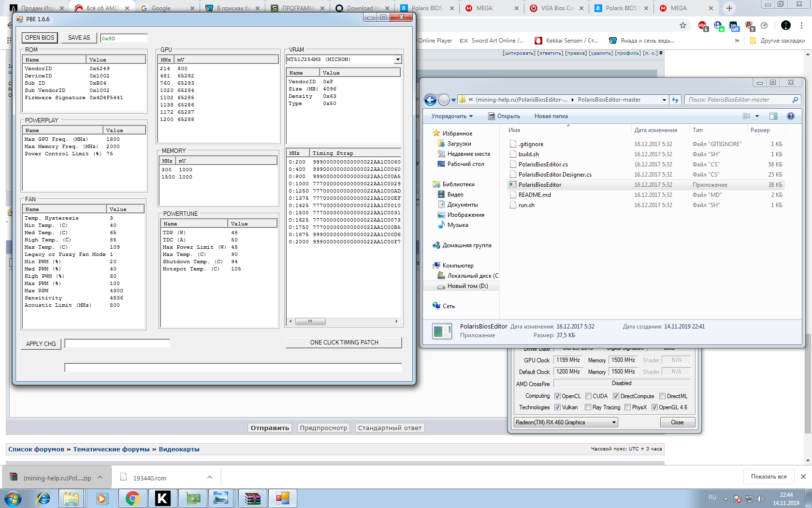The image size is (812, 508).
Task: Switch to the VGA Bios Collection Chrome tab
Action: coord(556,8)
